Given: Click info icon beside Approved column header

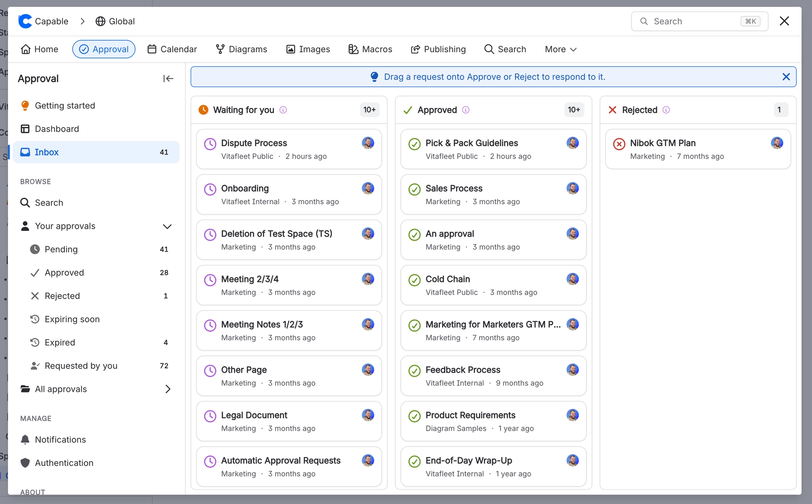Looking at the screenshot, I should click(466, 110).
